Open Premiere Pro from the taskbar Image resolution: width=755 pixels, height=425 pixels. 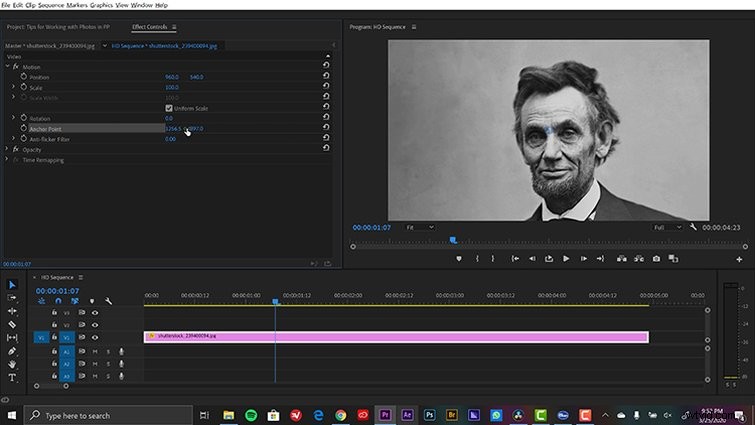[385, 415]
